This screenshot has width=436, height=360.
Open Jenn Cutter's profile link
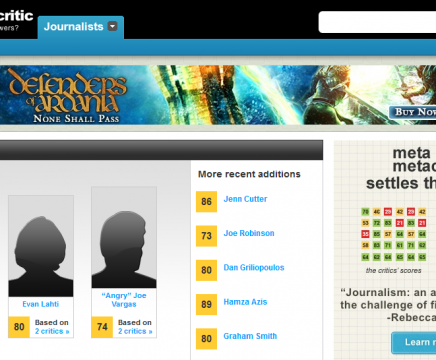pos(245,199)
